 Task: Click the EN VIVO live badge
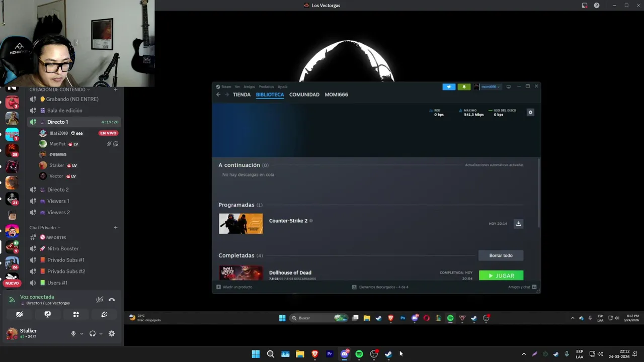coord(108,133)
